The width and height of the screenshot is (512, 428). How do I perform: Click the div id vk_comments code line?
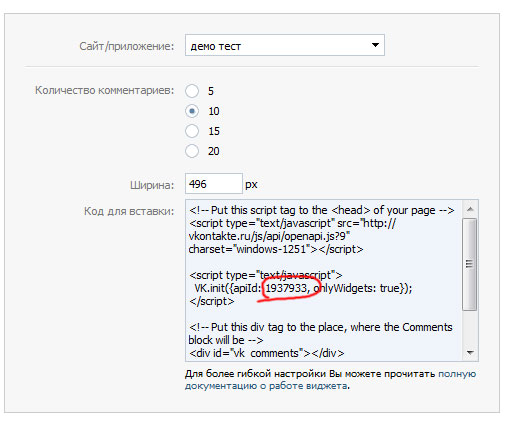click(266, 353)
